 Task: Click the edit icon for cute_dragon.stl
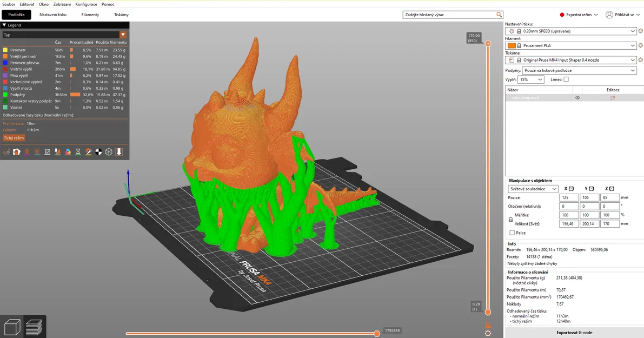[x=613, y=98]
